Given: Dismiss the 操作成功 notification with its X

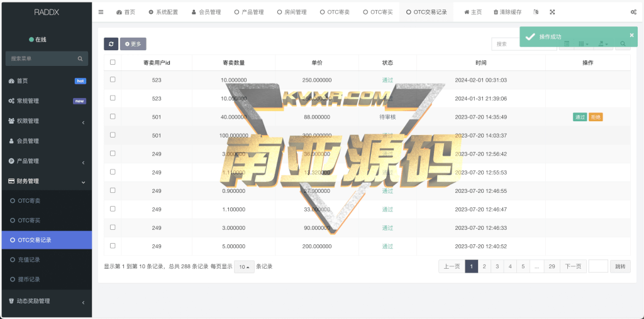Looking at the screenshot, I should pos(631,35).
